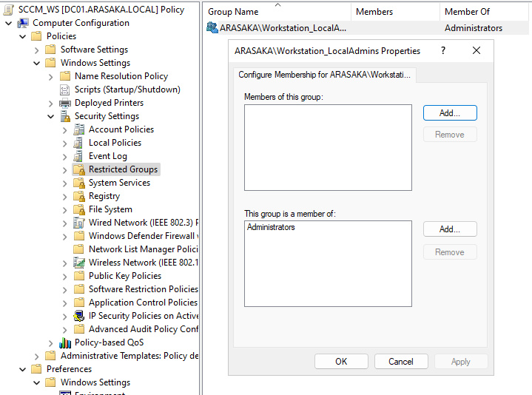Image resolution: width=532 pixels, height=395 pixels.
Task: Click the Restricted Groups folder icon
Action: [79, 169]
